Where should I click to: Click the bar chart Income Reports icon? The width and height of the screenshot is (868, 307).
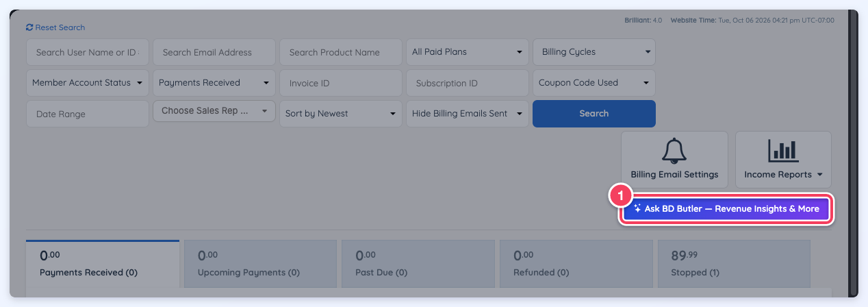783,150
